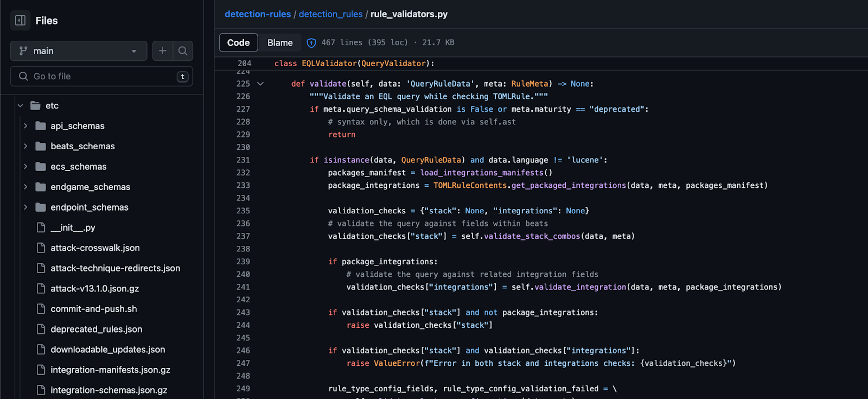Collapse the Files side panel icon
The height and width of the screenshot is (399, 868).
click(x=20, y=21)
